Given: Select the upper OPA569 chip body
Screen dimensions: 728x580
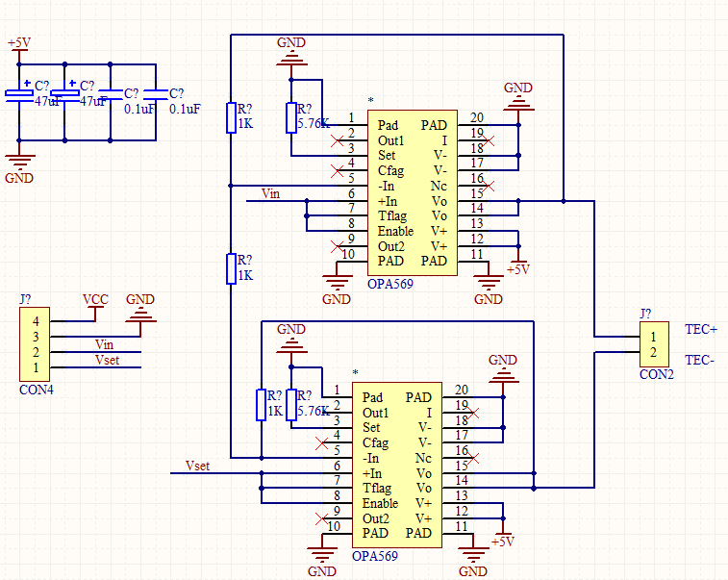Looking at the screenshot, I should pyautogui.click(x=412, y=192).
